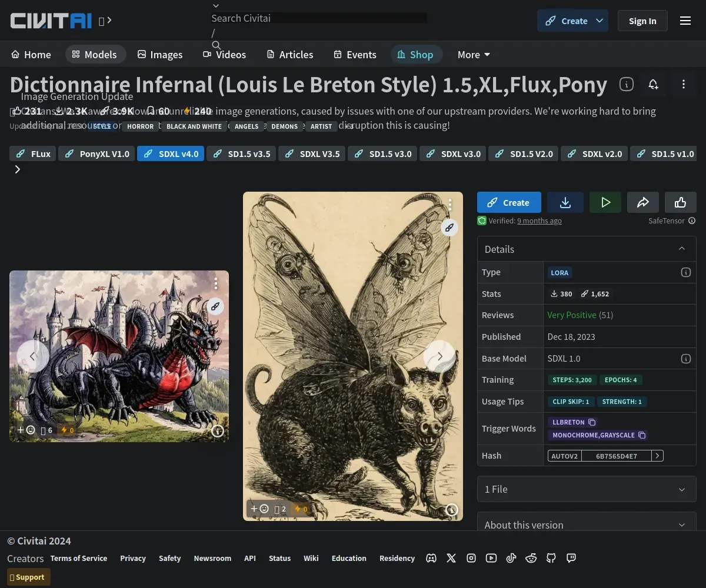Select the FLux version
The height and width of the screenshot is (588, 706).
pyautogui.click(x=33, y=153)
